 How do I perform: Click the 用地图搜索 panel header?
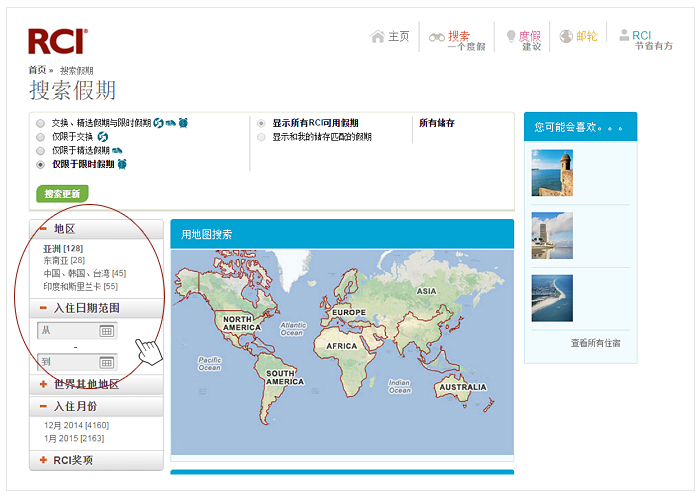pos(342,234)
